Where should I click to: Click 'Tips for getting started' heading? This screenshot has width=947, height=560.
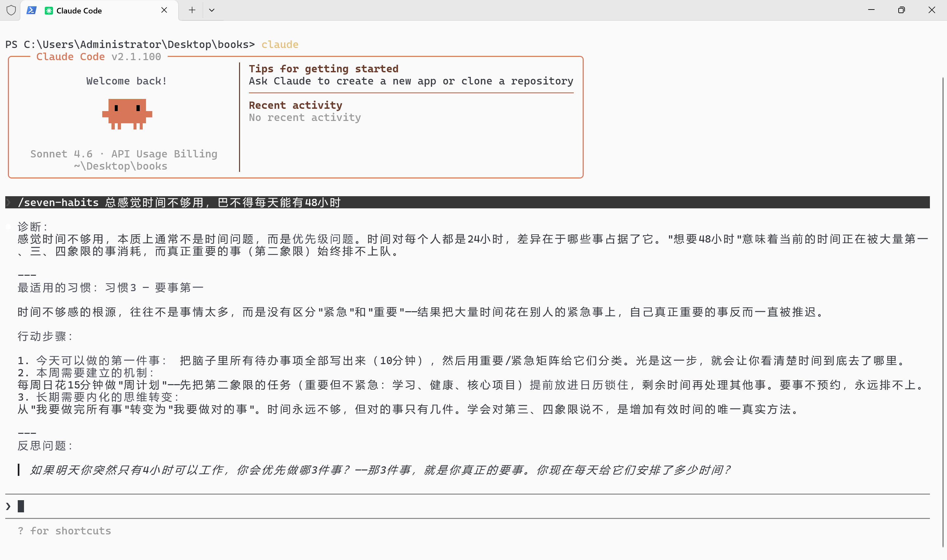(x=324, y=69)
